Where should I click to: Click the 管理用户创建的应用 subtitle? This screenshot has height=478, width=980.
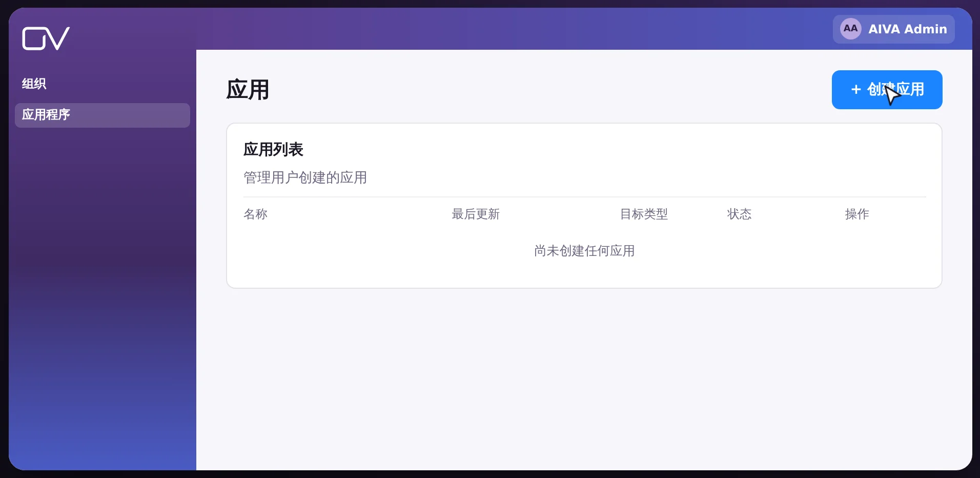(x=305, y=177)
